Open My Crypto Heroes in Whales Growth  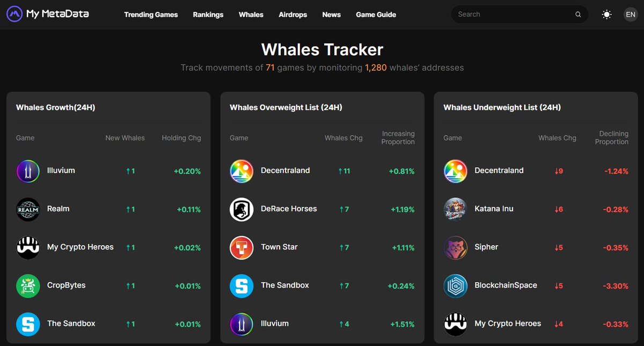[x=80, y=247]
